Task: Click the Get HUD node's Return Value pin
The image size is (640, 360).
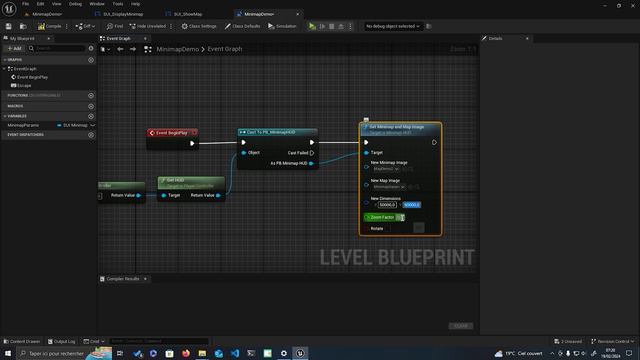Action: click(x=218, y=196)
